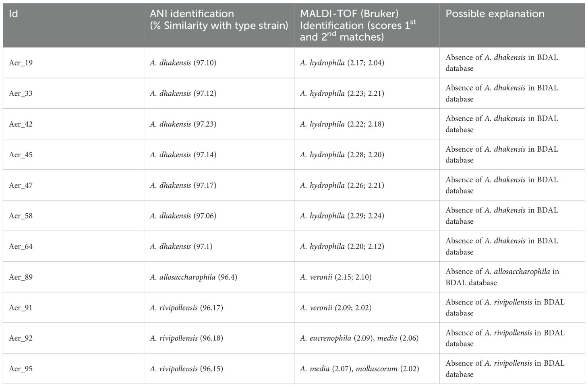
Task: Select the 'A. hydrophila (2.26; 2.21)' cell
Action: (x=342, y=185)
